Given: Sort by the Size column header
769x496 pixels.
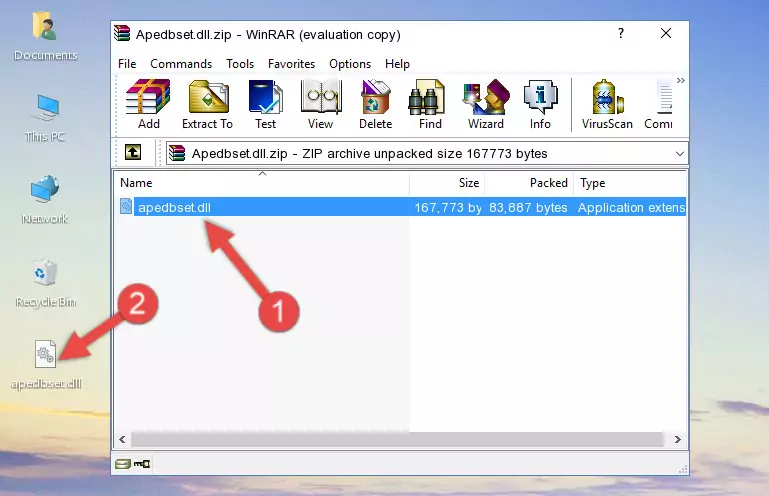Looking at the screenshot, I should (x=447, y=183).
